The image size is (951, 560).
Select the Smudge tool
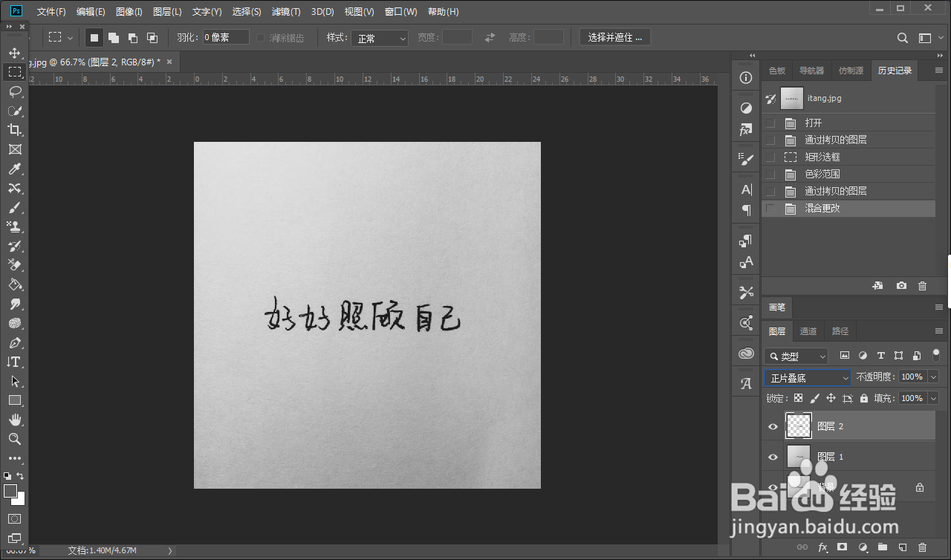14,304
